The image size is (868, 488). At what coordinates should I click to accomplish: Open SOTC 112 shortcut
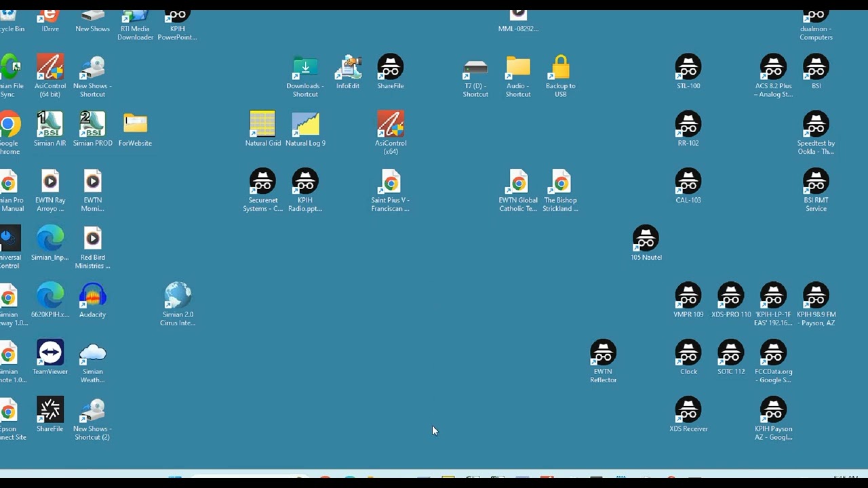pos(731,357)
